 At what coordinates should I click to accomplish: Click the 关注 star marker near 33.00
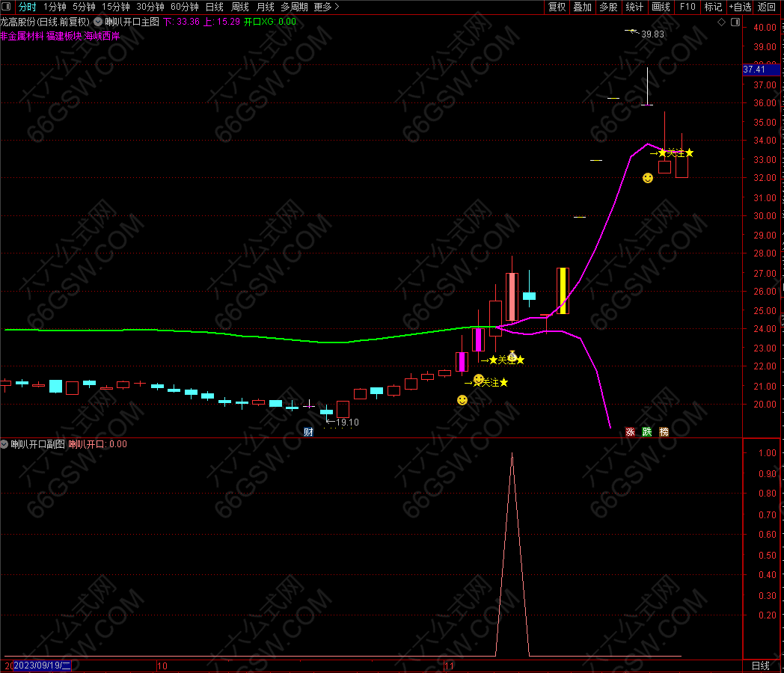(672, 153)
